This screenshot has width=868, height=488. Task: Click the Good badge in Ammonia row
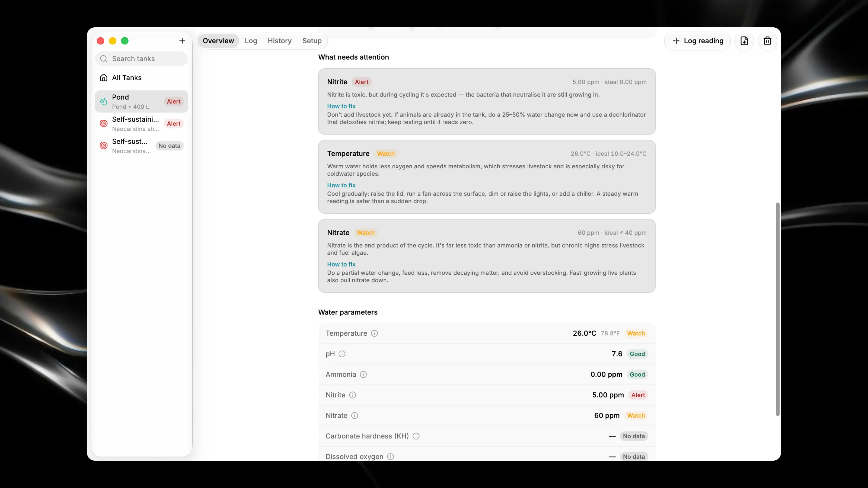click(x=637, y=374)
